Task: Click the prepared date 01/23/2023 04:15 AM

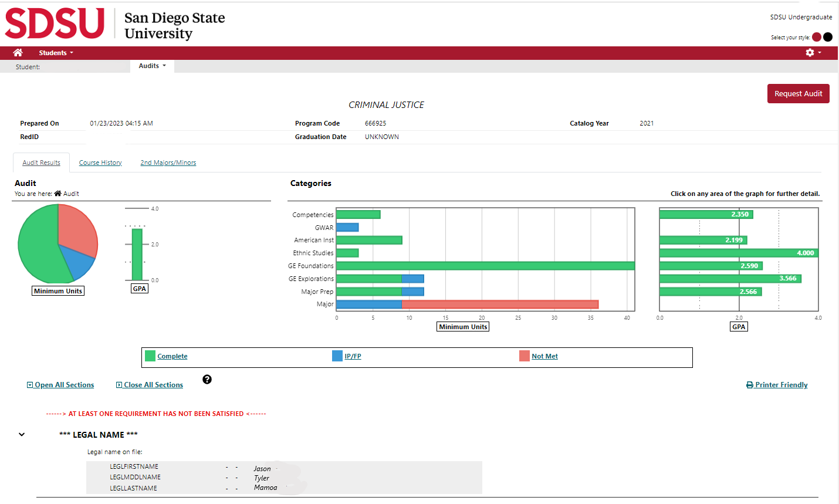Action: point(121,123)
